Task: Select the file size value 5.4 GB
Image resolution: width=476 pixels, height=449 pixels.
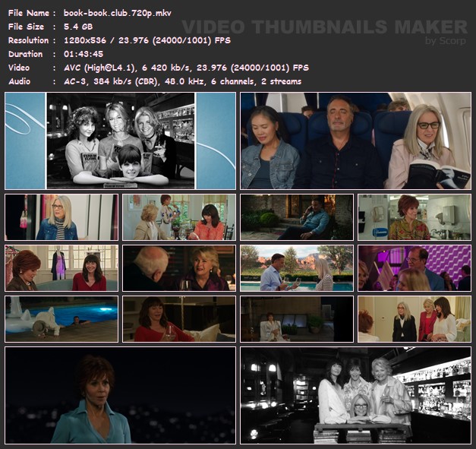Action: pos(78,27)
